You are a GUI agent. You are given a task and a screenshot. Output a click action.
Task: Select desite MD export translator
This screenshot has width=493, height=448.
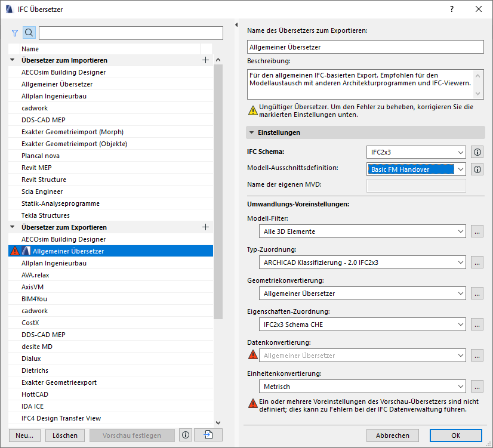tap(110, 347)
